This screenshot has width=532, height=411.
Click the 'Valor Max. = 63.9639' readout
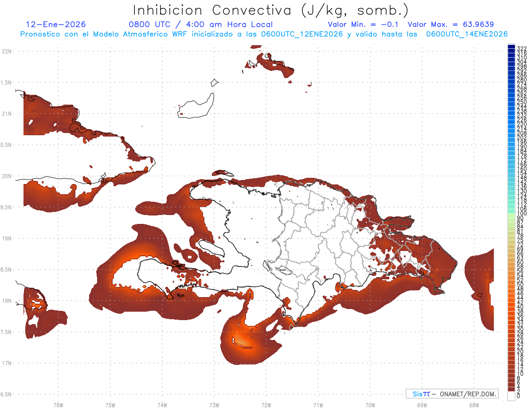click(x=450, y=24)
